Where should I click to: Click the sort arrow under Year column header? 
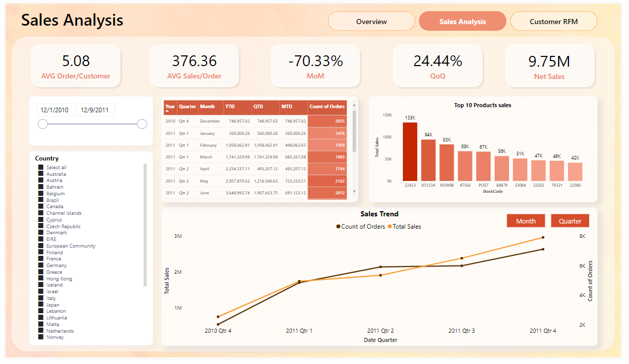167,111
